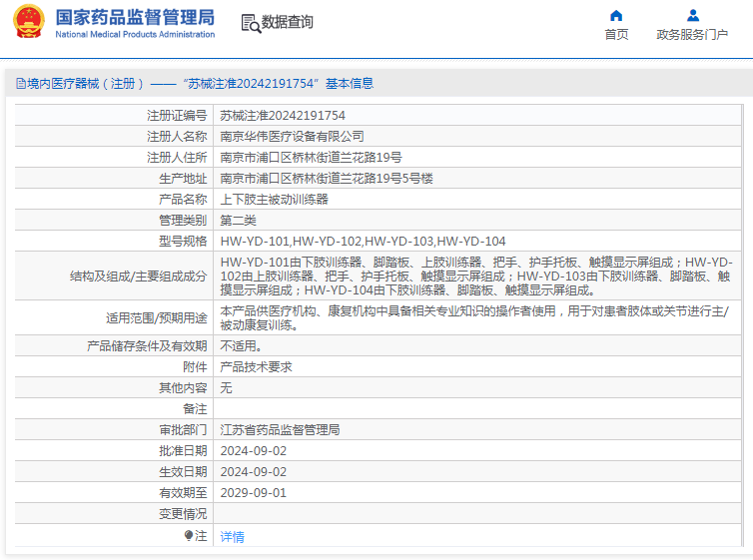Select the 境内医疗器械（注册）基本信息 heading
The image size is (753, 560).
[195, 84]
